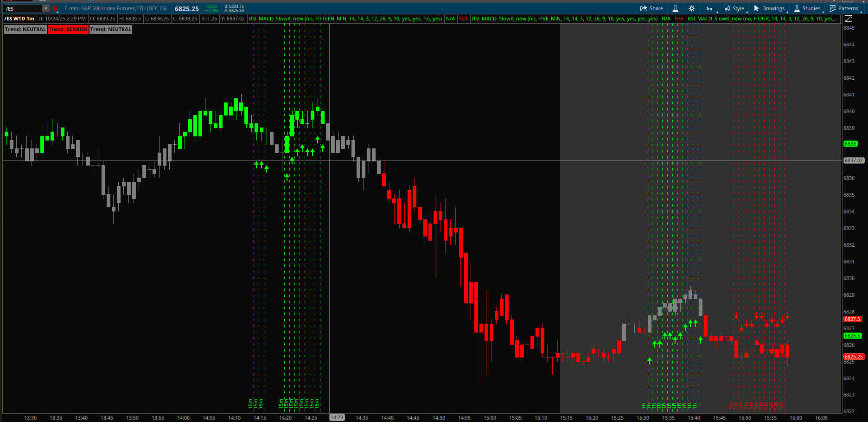
Task: Click the red link clip icon
Action: [55, 8]
